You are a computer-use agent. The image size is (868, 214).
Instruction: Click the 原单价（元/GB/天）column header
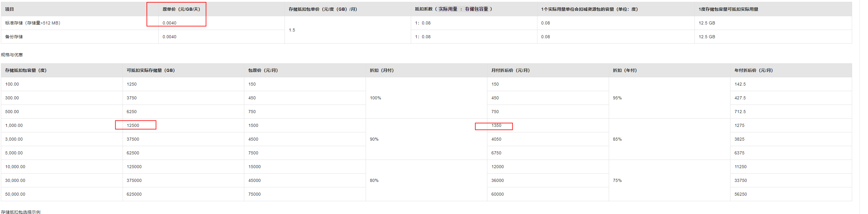pyautogui.click(x=181, y=9)
